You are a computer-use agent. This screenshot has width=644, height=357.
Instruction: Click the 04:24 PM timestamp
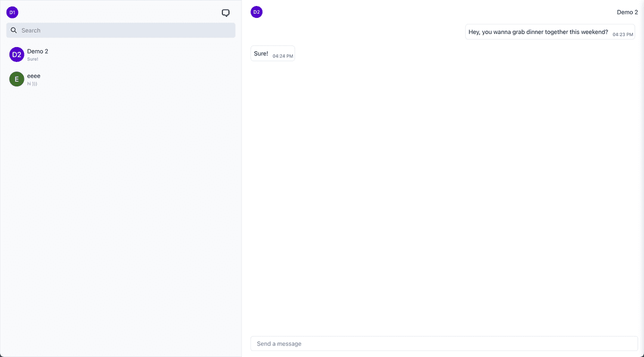(282, 55)
